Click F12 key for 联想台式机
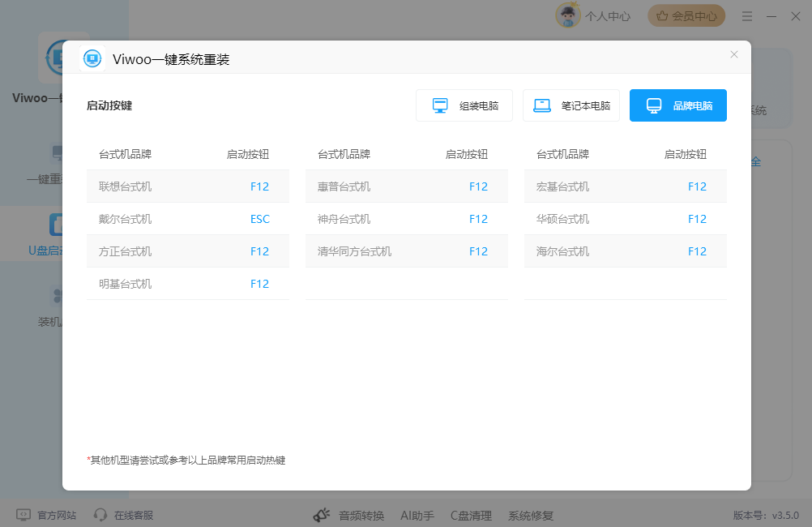 pos(259,186)
